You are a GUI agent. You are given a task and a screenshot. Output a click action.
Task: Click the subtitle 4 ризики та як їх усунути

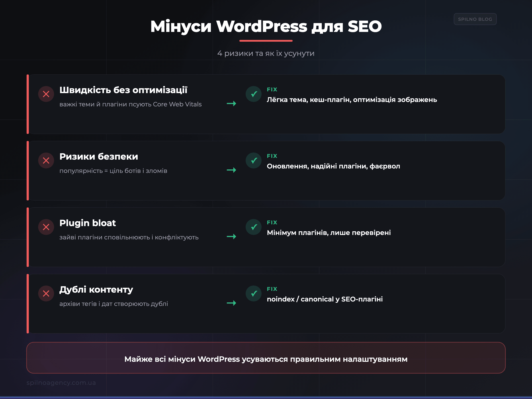[x=266, y=53]
